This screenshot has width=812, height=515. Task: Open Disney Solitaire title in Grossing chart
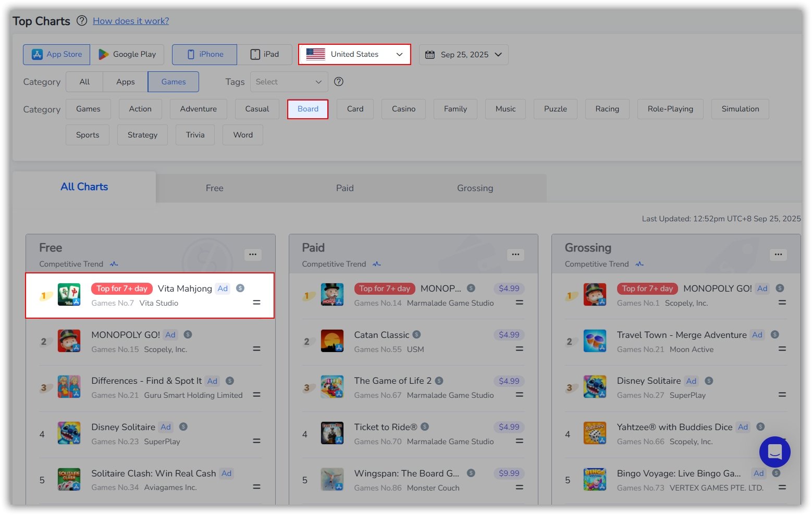tap(649, 381)
